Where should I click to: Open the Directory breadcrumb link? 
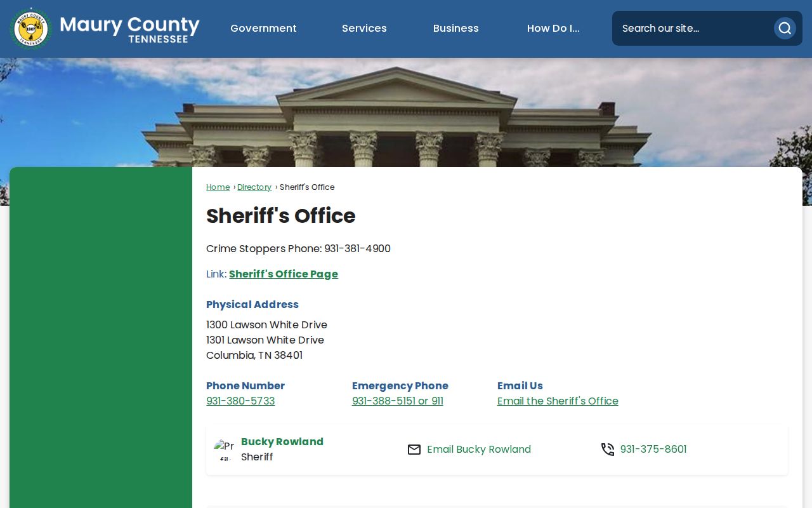click(x=254, y=187)
